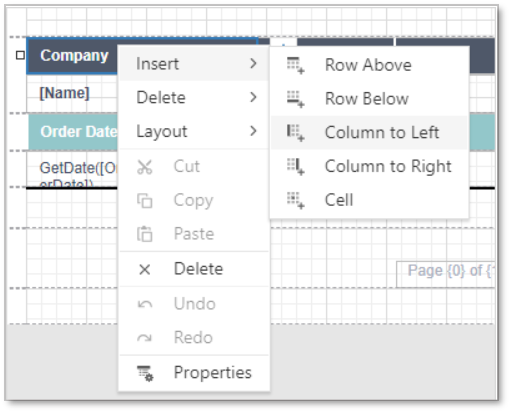
Task: Click the scissors Cut icon
Action: point(145,167)
